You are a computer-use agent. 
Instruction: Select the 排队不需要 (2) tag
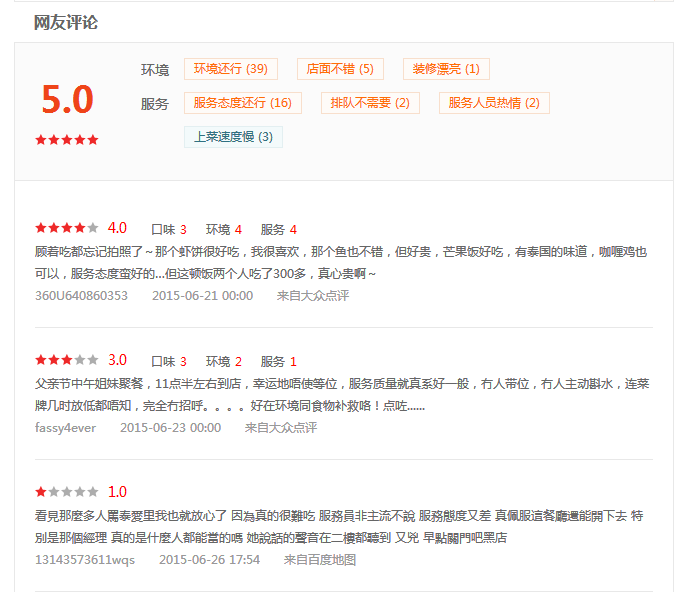370,103
